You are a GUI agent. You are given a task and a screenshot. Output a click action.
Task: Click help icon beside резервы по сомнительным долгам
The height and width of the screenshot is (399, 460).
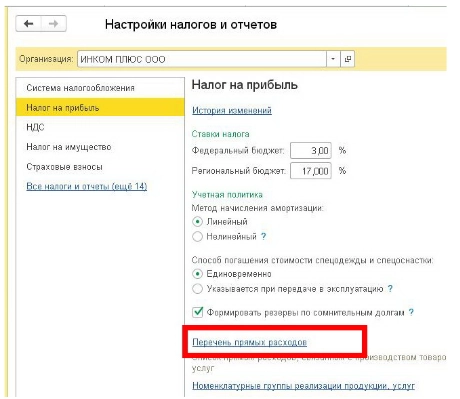coord(411,312)
